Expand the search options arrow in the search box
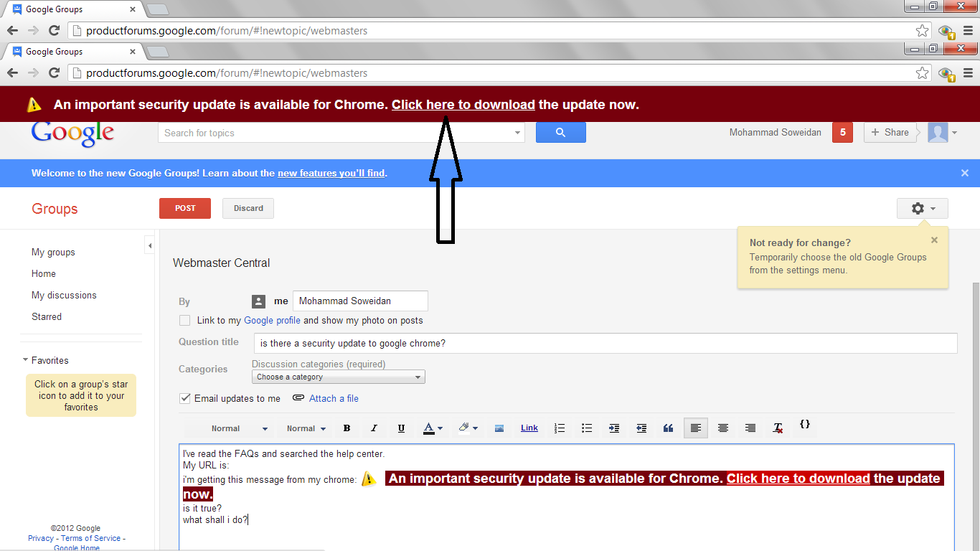The width and height of the screenshot is (980, 551). pos(518,133)
